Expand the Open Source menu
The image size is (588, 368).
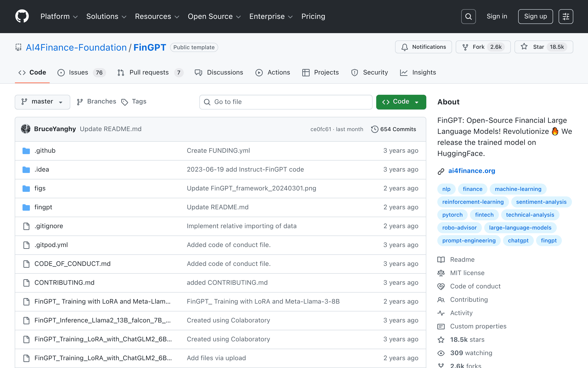(214, 16)
